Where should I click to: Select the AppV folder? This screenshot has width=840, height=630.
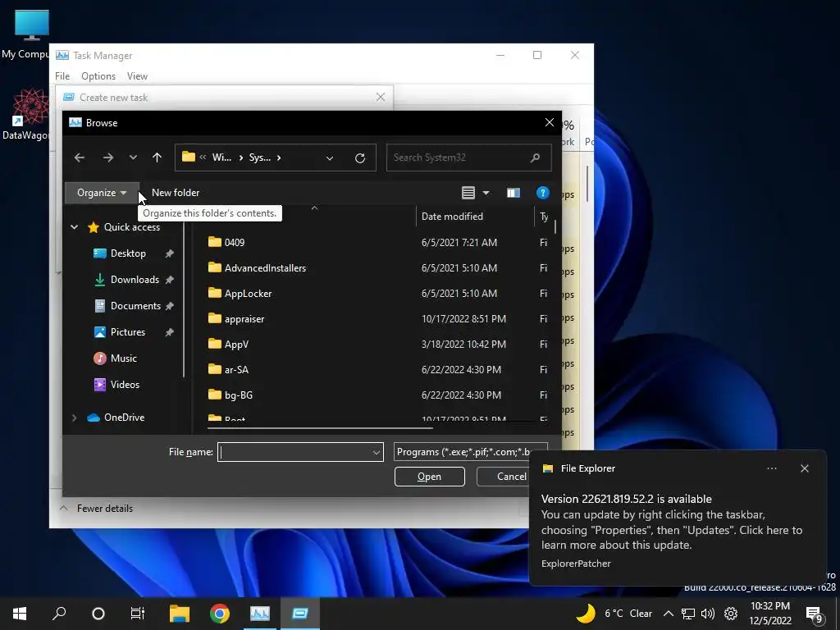236,345
